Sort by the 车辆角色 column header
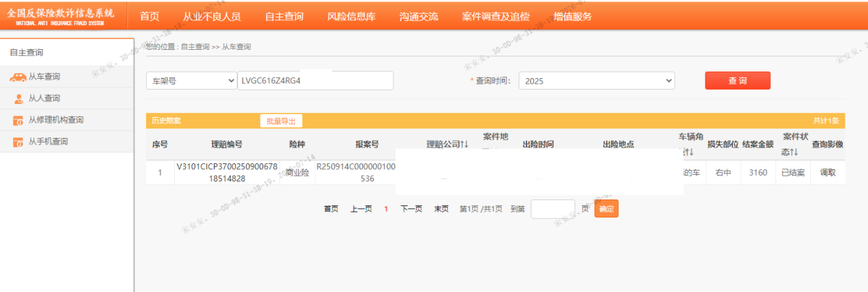The image size is (868, 292). (x=691, y=144)
